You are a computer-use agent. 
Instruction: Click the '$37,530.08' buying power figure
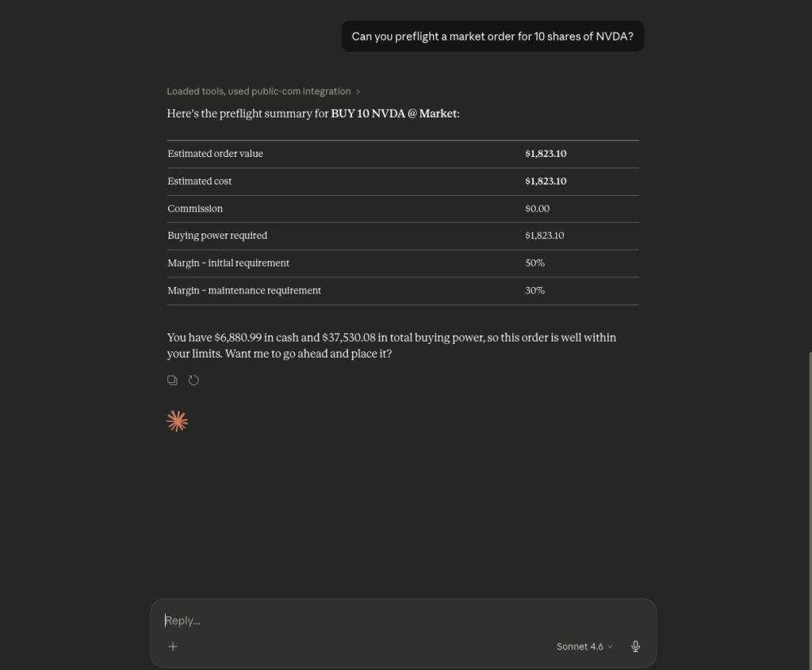click(x=347, y=337)
